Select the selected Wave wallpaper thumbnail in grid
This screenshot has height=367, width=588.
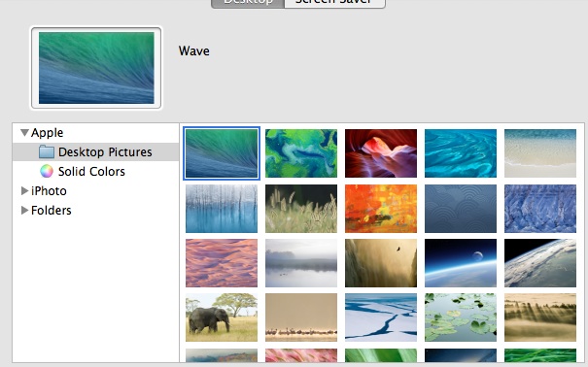coord(222,153)
